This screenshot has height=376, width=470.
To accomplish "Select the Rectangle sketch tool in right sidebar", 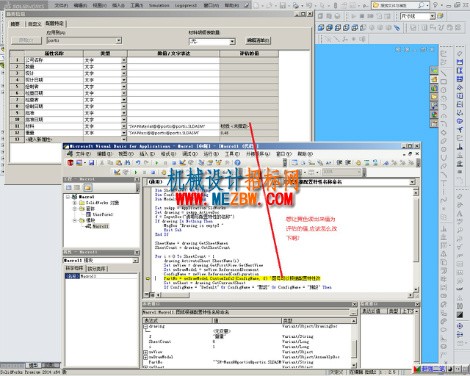I will [444, 81].
